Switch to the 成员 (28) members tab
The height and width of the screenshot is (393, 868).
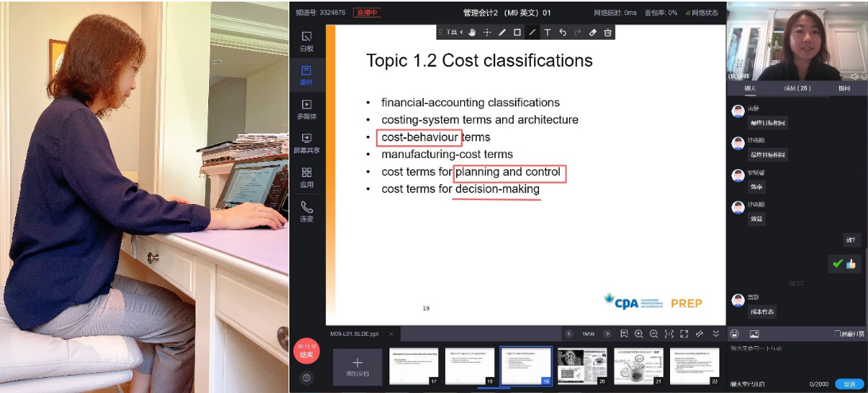coord(796,89)
